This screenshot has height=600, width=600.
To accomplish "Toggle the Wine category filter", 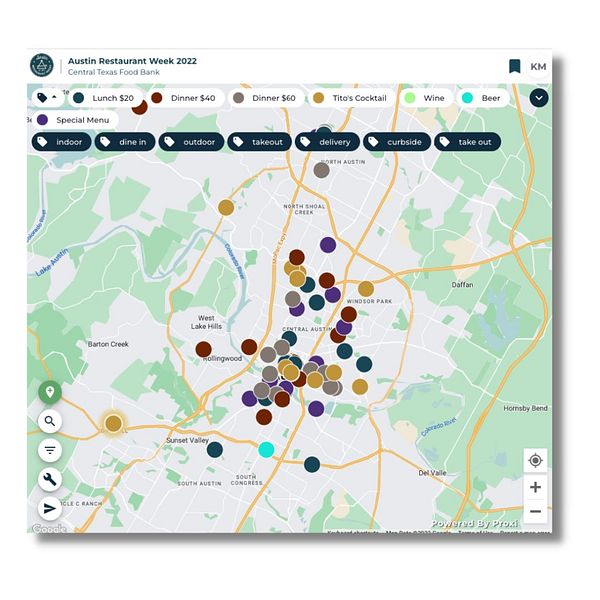I will click(426, 98).
